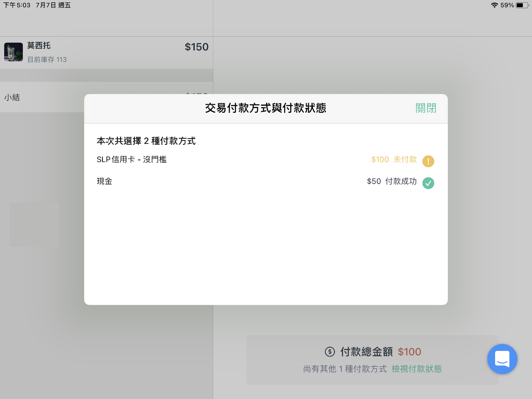Viewport: 532px width, 399px height.
Task: Tap the green payment success checkmark icon
Action: [428, 183]
